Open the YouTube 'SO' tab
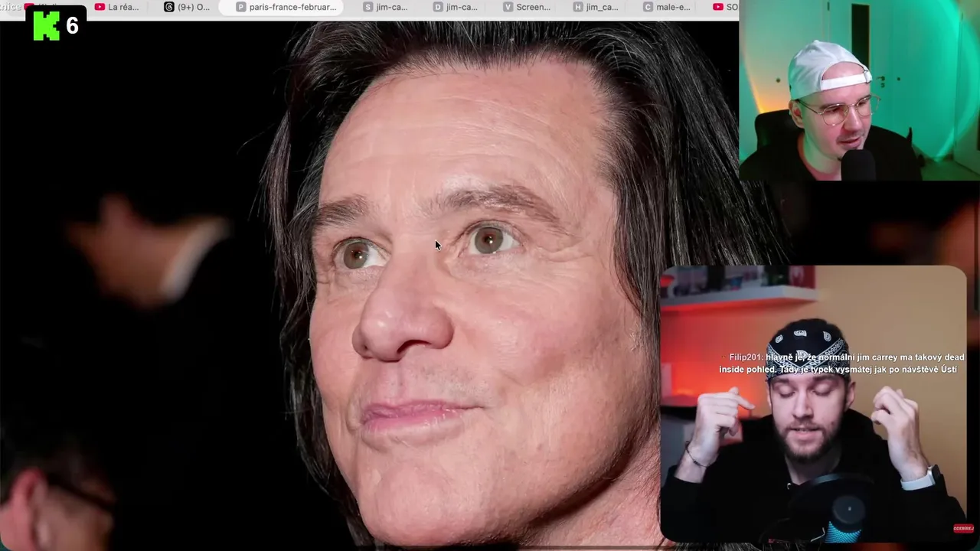Image resolution: width=980 pixels, height=551 pixels. (724, 7)
